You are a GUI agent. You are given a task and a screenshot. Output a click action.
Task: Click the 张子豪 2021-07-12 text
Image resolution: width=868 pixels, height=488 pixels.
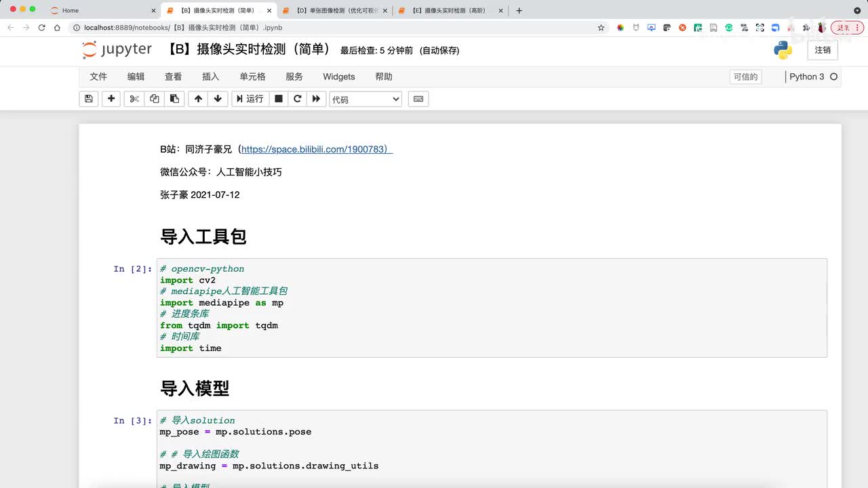[200, 195]
